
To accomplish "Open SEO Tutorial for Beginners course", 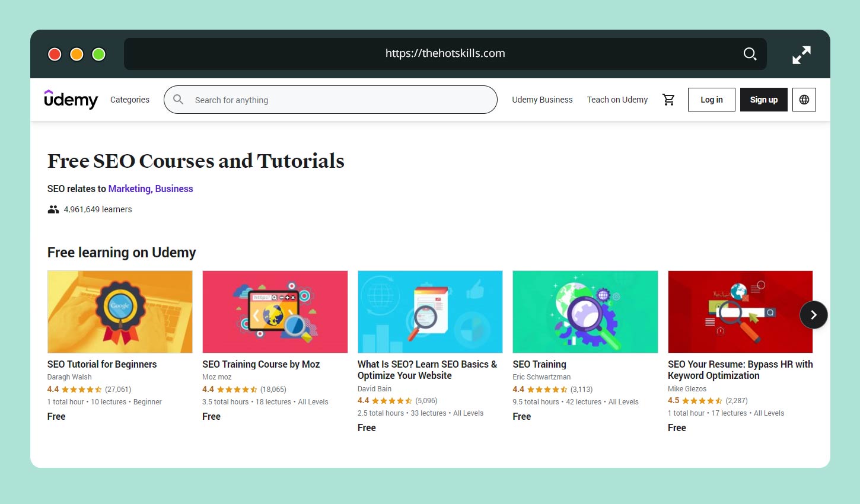I will point(101,364).
